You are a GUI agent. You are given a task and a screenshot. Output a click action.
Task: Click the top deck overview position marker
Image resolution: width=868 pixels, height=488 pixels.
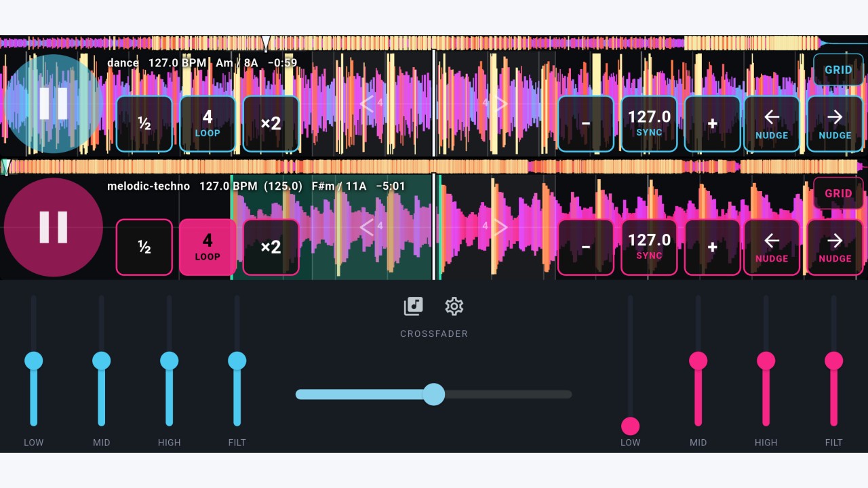tap(267, 43)
